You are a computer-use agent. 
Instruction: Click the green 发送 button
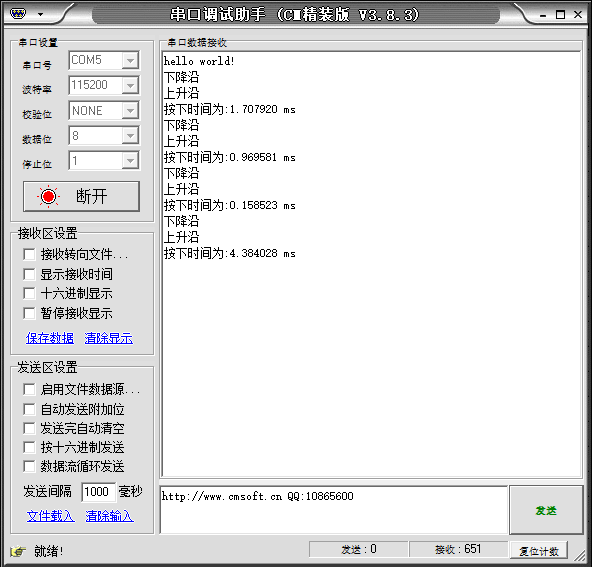[x=546, y=510]
